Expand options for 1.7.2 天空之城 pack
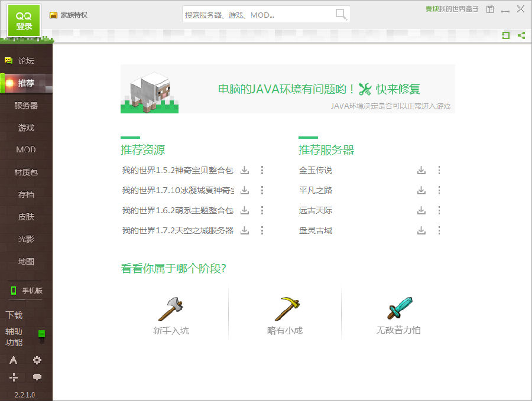The image size is (532, 401). coord(262,230)
